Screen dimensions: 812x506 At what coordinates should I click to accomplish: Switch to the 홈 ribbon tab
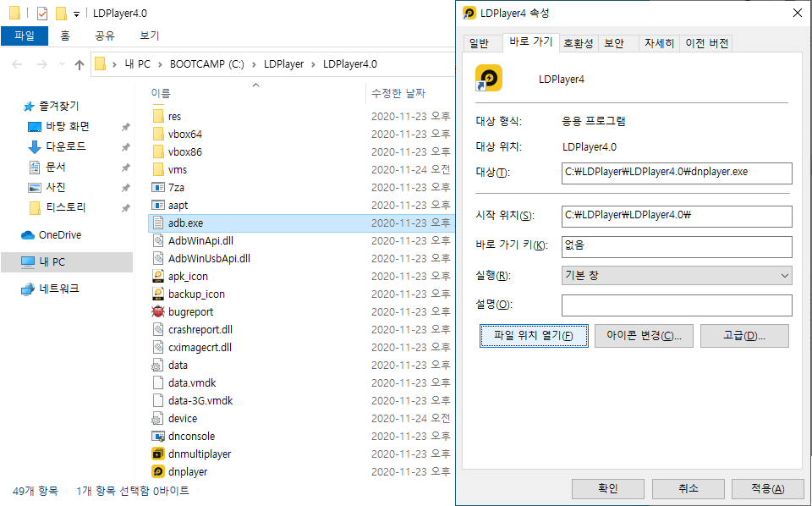point(65,36)
